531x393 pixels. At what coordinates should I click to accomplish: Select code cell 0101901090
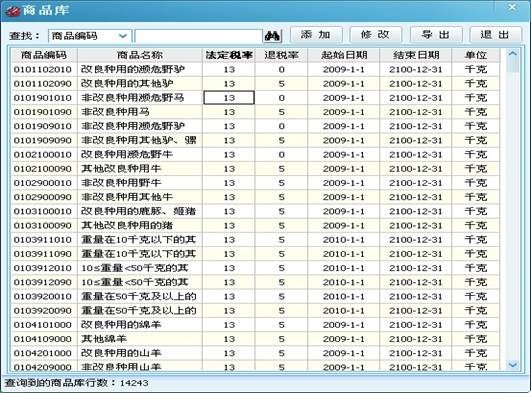tap(43, 112)
